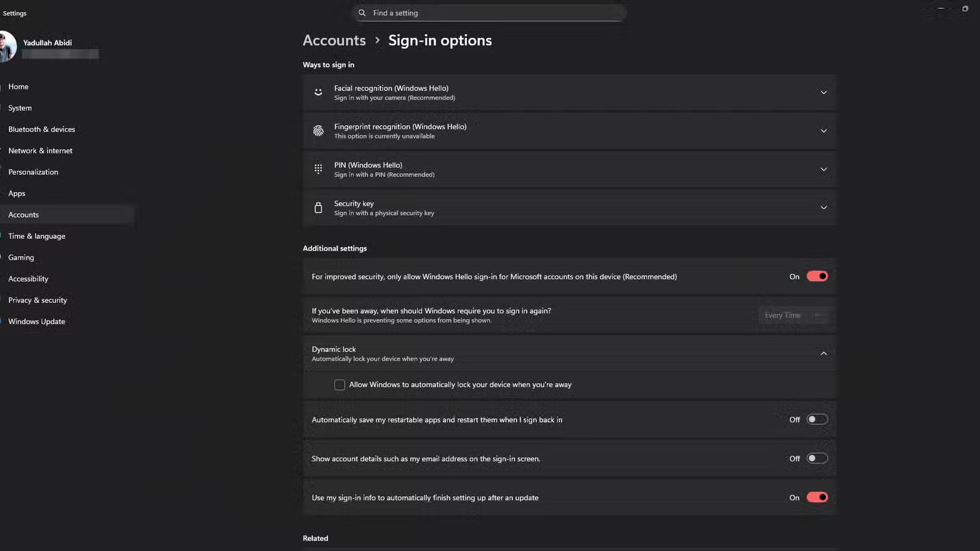Click the search magnifier icon

(x=361, y=12)
